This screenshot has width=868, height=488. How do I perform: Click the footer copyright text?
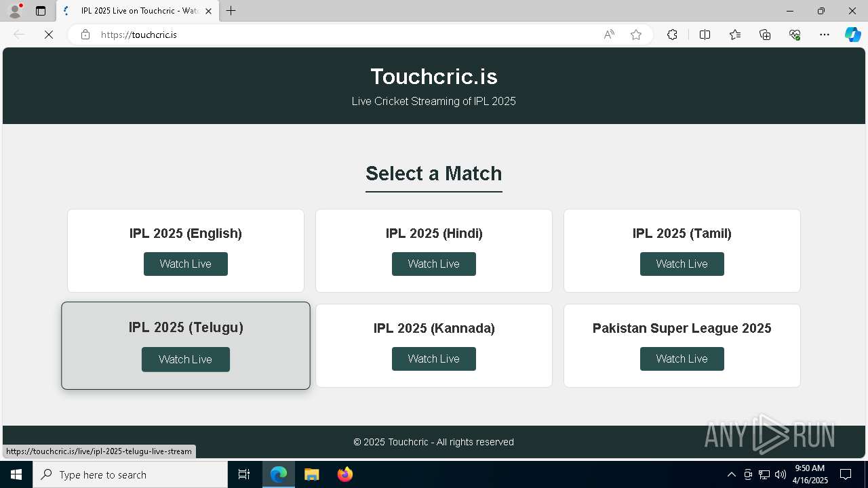[x=434, y=442]
